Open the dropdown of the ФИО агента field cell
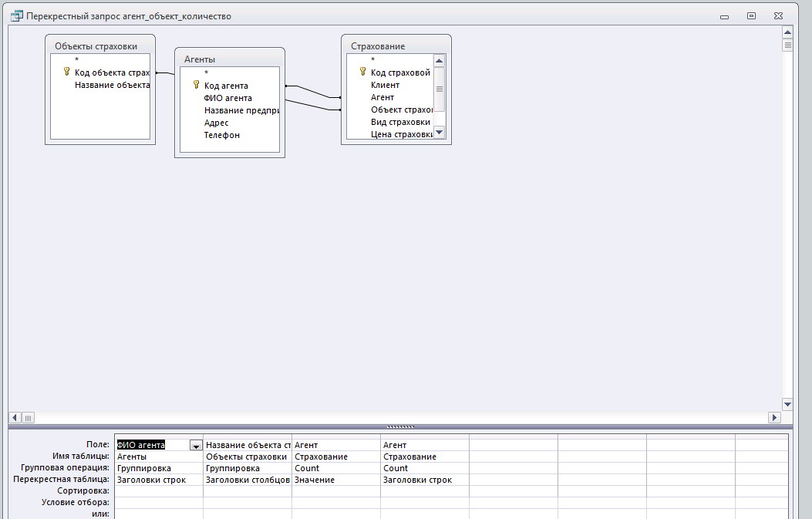Image resolution: width=812 pixels, height=519 pixels. point(196,445)
